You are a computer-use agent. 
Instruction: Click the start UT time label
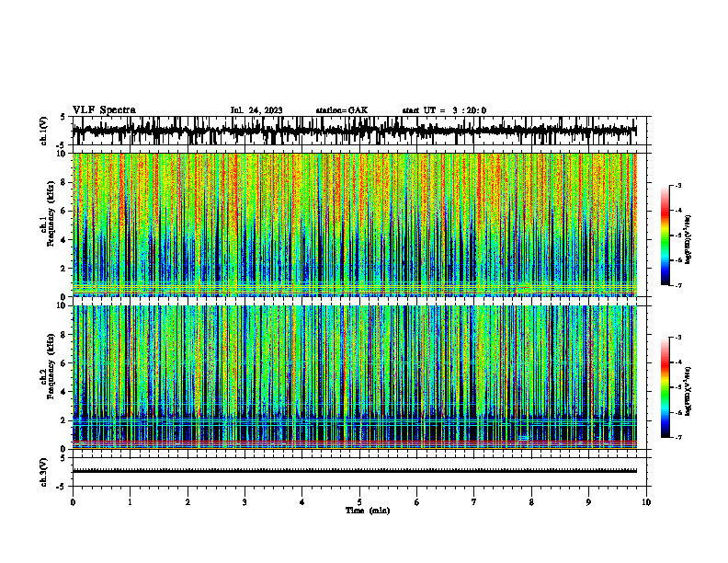tap(444, 110)
